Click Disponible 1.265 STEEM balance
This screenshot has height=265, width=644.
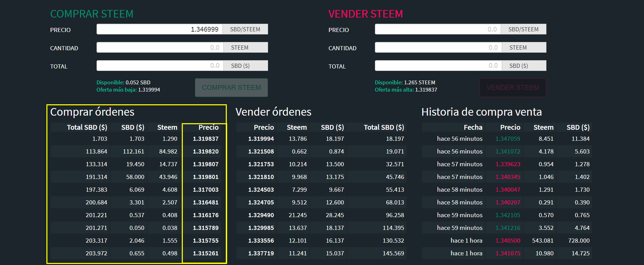[x=405, y=83]
